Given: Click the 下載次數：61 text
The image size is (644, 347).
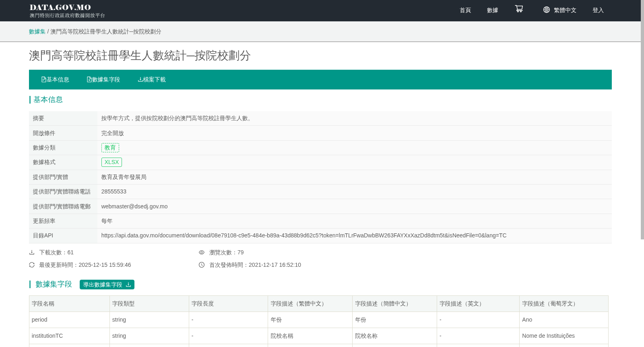Looking at the screenshot, I should coord(56,252).
